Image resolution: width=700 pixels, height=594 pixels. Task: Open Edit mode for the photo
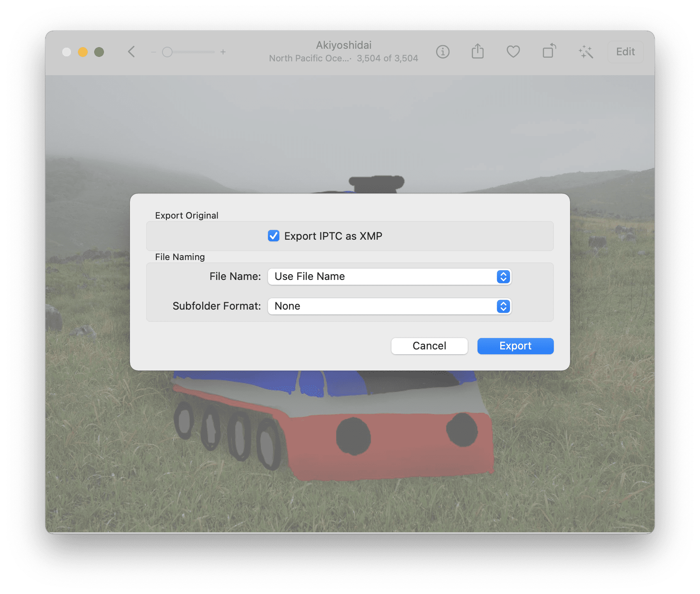(625, 52)
